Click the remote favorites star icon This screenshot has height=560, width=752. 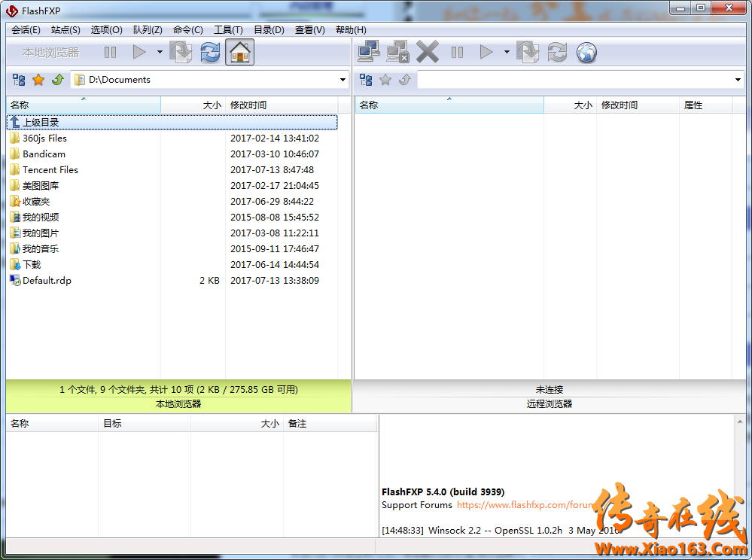pyautogui.click(x=385, y=80)
